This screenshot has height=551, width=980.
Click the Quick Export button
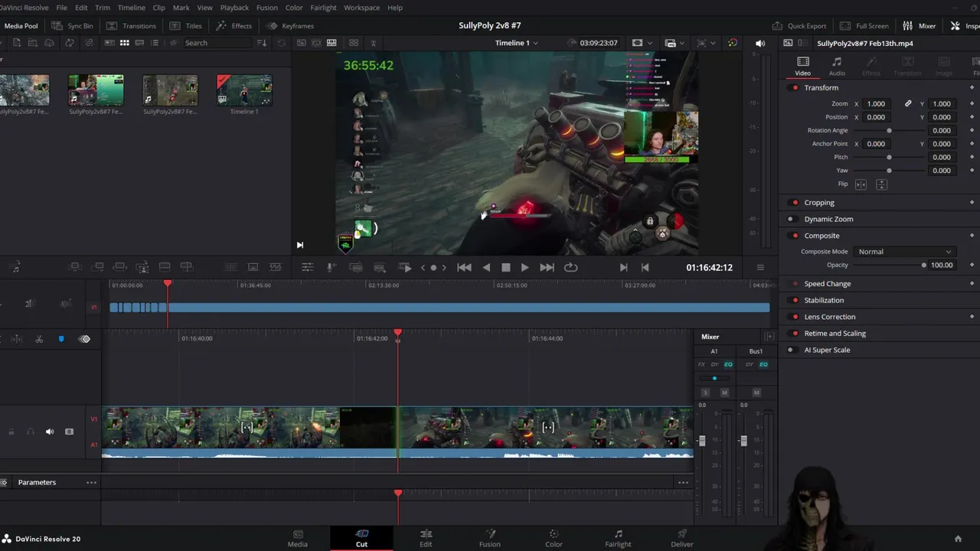coord(799,26)
